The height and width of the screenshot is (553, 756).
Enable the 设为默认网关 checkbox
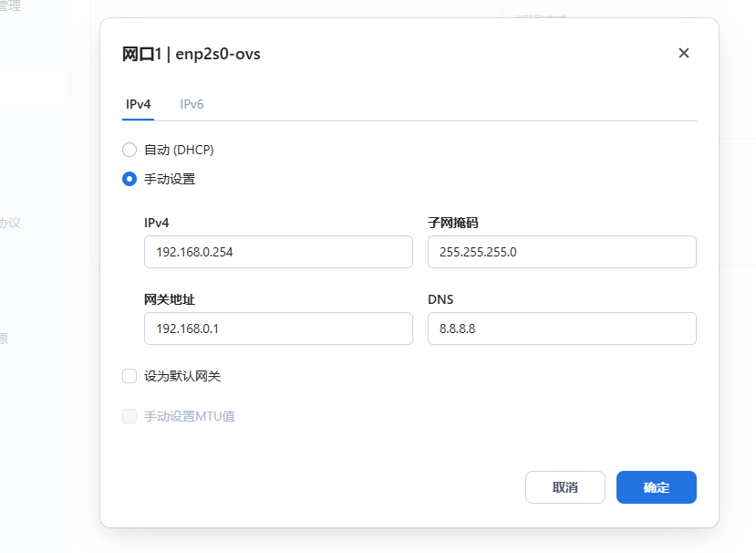click(129, 376)
